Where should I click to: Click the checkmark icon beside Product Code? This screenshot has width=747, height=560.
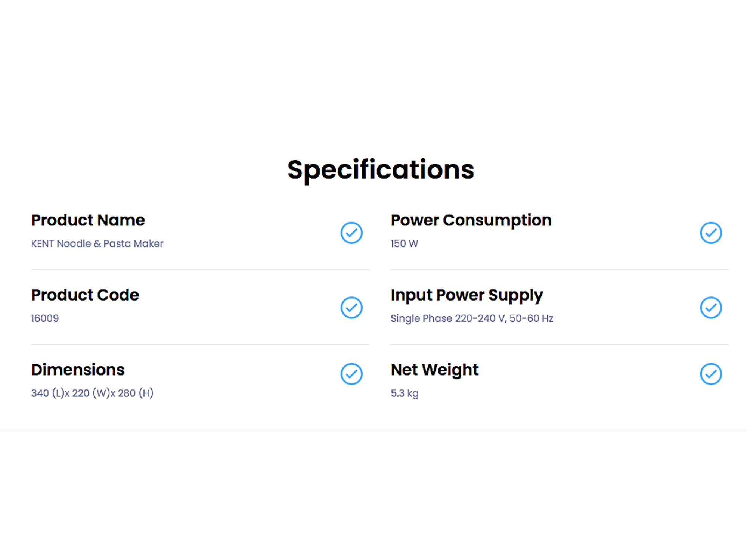click(351, 307)
